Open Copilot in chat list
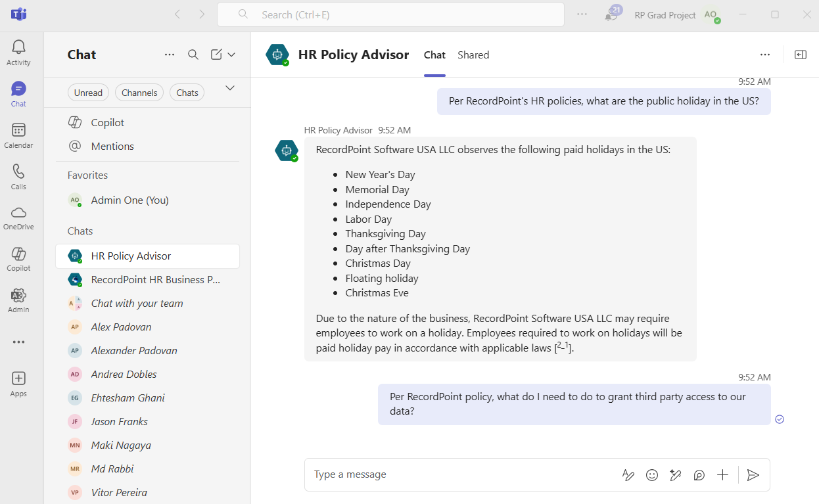The image size is (819, 504). point(148,123)
